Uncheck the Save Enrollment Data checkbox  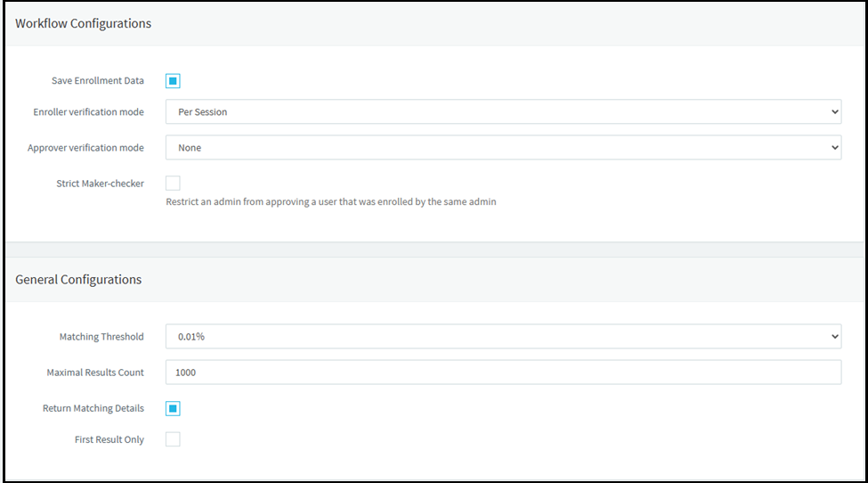pos(173,81)
